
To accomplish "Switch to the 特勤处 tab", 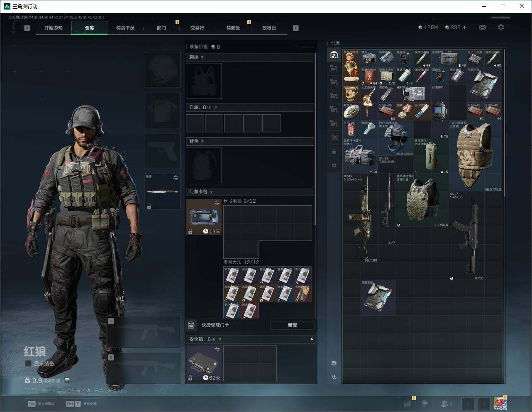I will click(233, 28).
